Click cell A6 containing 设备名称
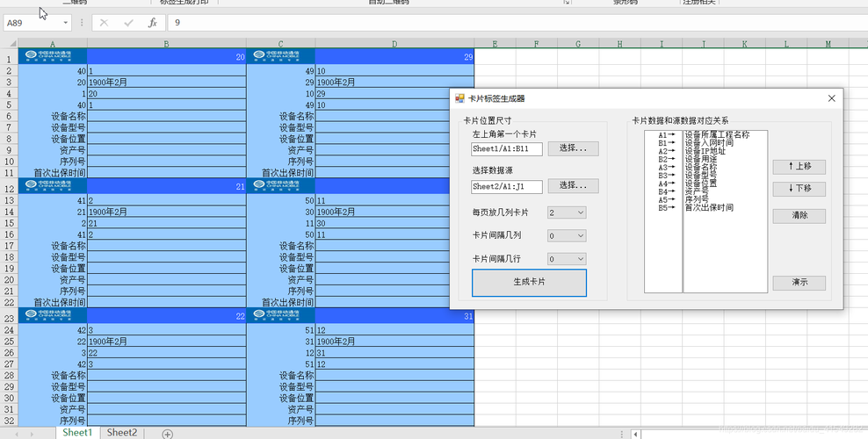The image size is (868, 439). pyautogui.click(x=53, y=116)
